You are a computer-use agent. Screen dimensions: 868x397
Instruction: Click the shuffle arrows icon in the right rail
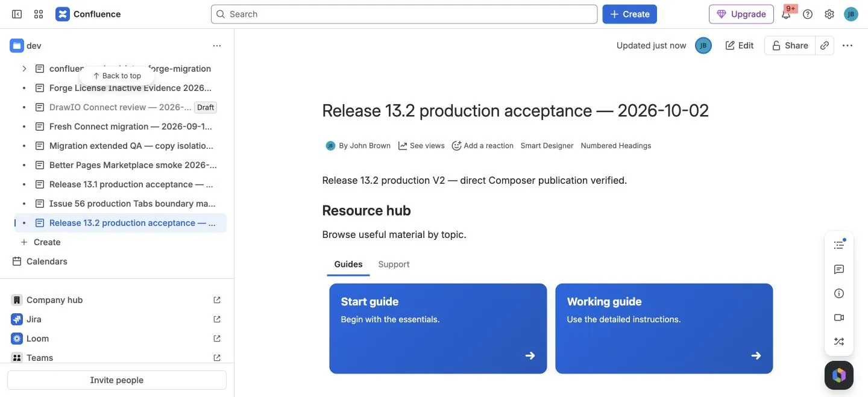[x=839, y=342]
